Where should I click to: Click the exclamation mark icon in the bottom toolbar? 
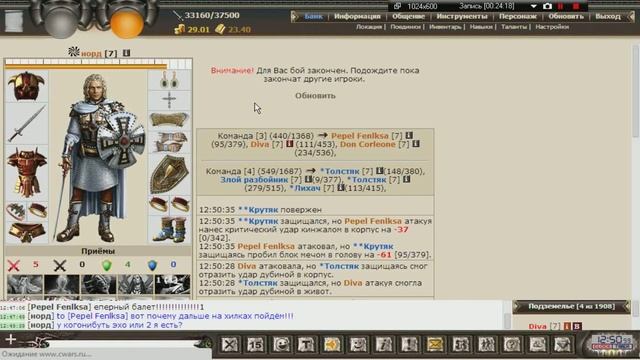pyautogui.click(x=409, y=344)
